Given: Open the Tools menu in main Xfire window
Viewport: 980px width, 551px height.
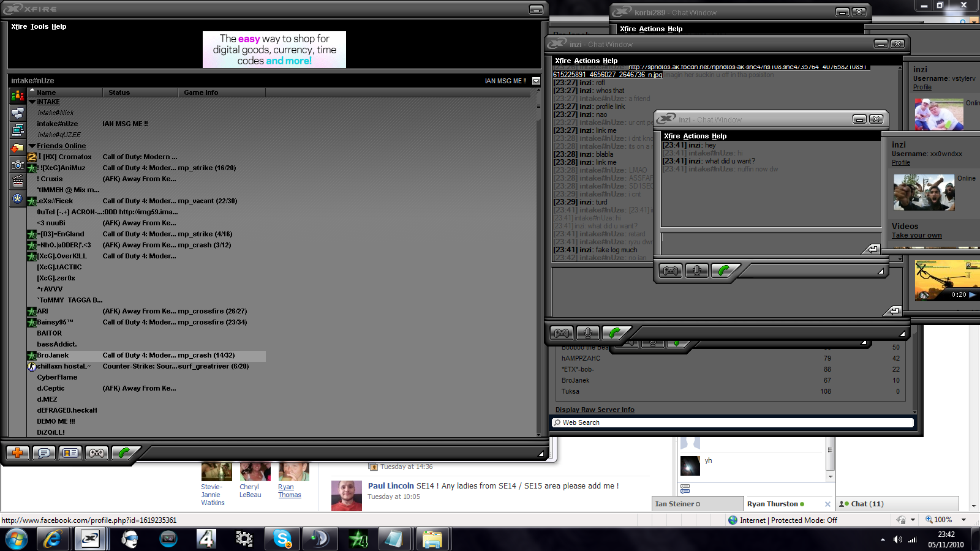Looking at the screenshot, I should click(x=39, y=26).
